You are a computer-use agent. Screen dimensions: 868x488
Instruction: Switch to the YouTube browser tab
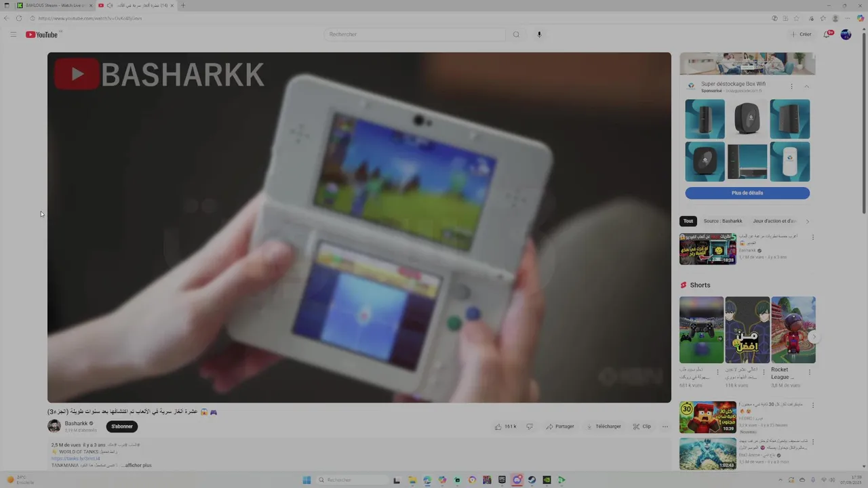pos(136,5)
